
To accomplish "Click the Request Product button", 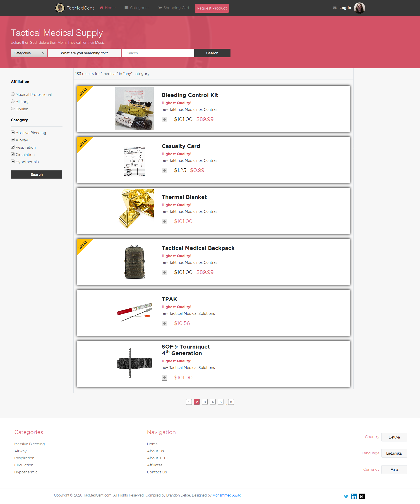I will (x=212, y=8).
